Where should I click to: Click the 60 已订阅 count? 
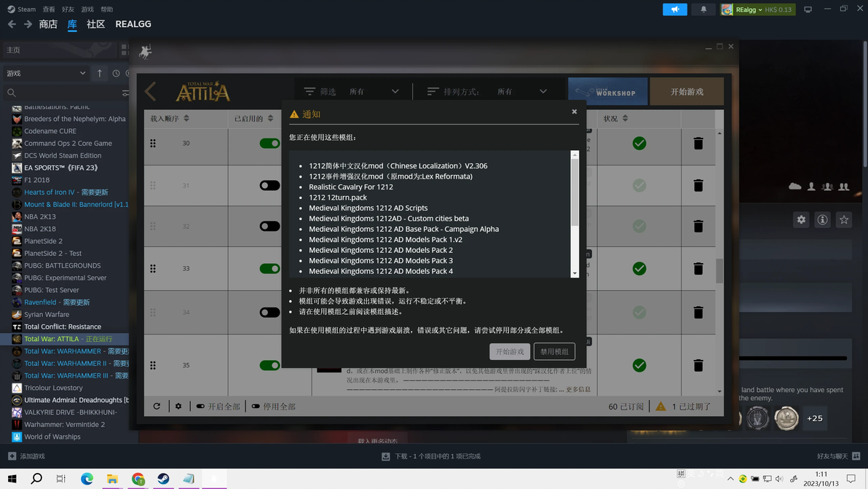point(626,407)
